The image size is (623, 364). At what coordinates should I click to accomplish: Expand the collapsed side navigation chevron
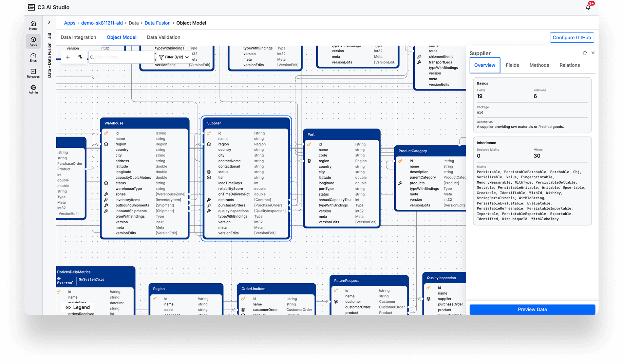[x=49, y=22]
